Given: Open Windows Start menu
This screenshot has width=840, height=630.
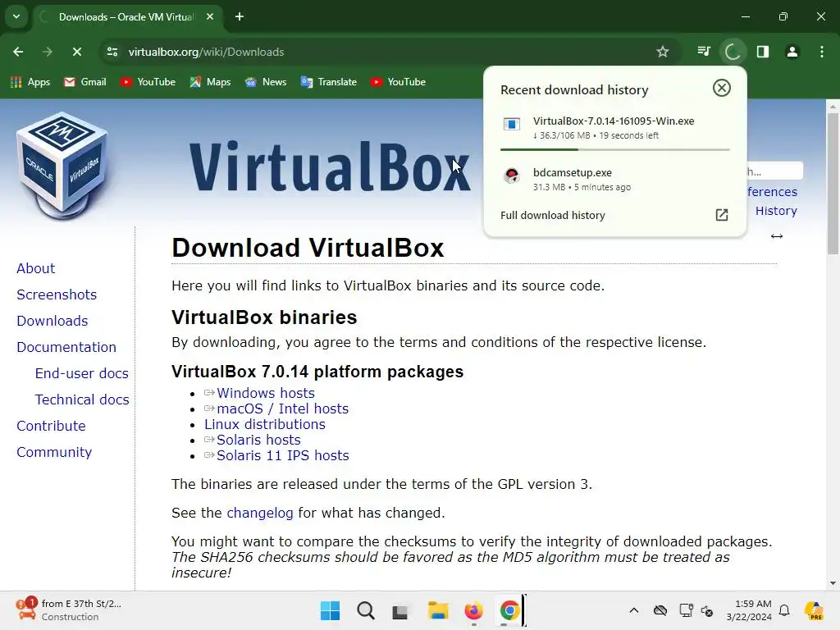Looking at the screenshot, I should pos(330,610).
